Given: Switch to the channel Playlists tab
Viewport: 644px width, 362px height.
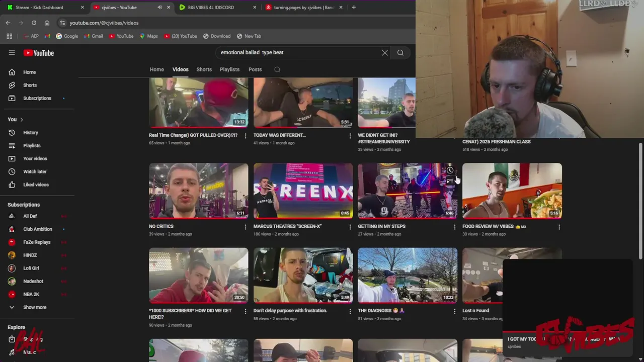Looking at the screenshot, I should tap(229, 69).
